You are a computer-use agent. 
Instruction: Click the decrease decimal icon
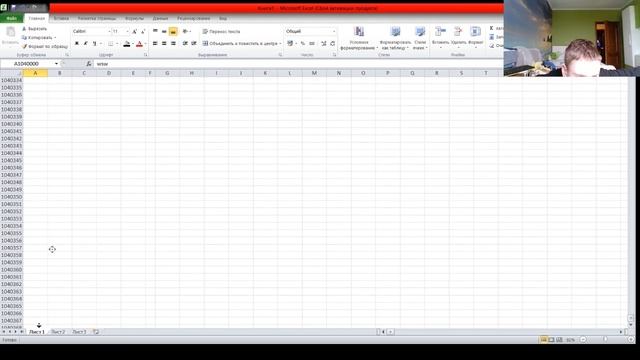coord(333,43)
